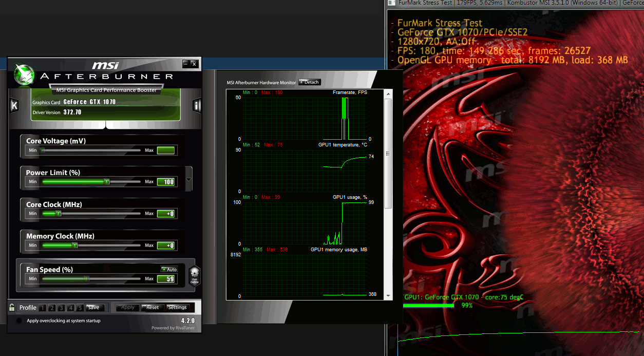The image size is (644, 356).
Task: Reset settings to defaults
Action: [153, 307]
